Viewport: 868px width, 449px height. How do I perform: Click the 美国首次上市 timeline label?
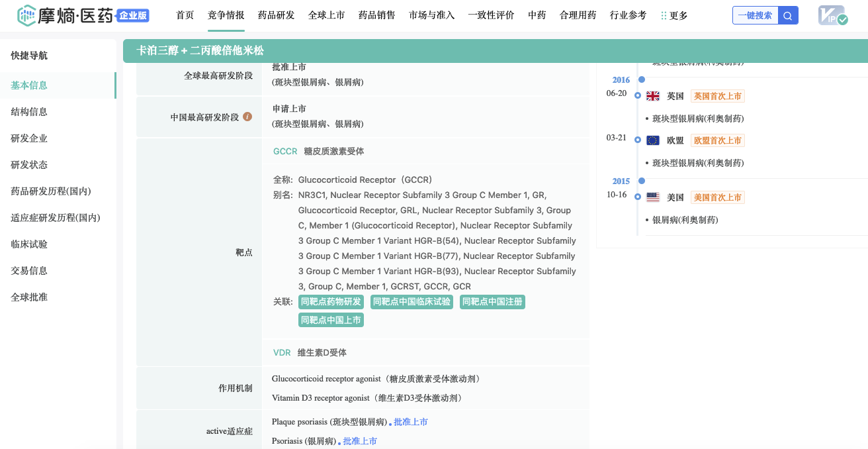click(x=717, y=197)
